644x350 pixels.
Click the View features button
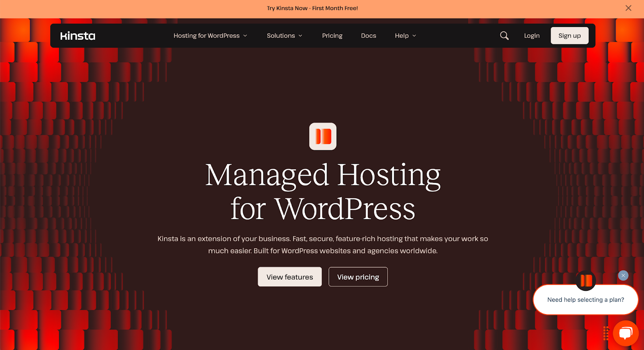point(289,277)
